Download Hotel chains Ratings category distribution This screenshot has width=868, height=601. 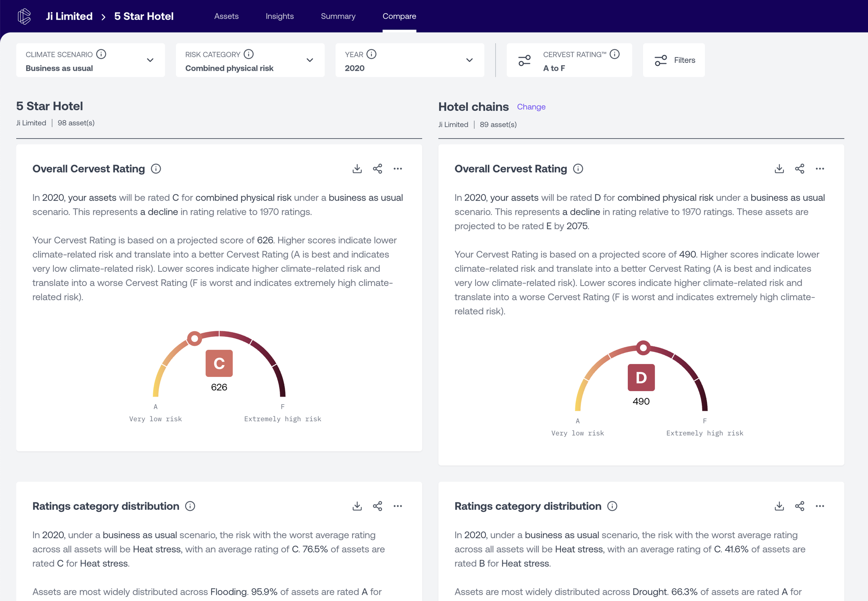[779, 506]
